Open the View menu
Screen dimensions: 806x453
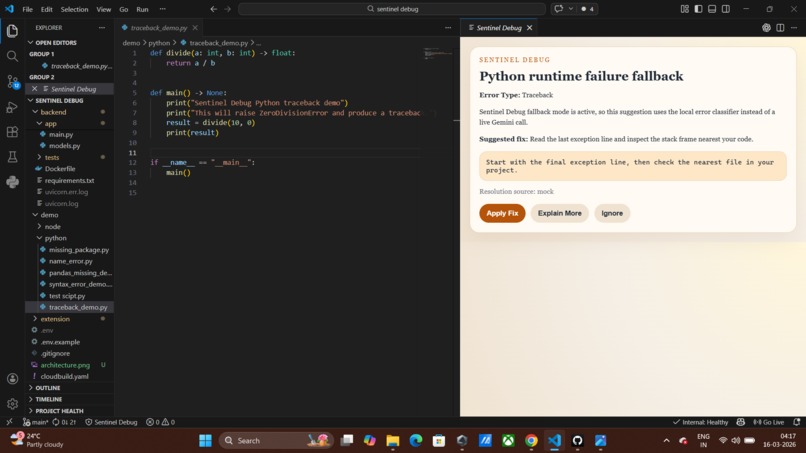103,9
